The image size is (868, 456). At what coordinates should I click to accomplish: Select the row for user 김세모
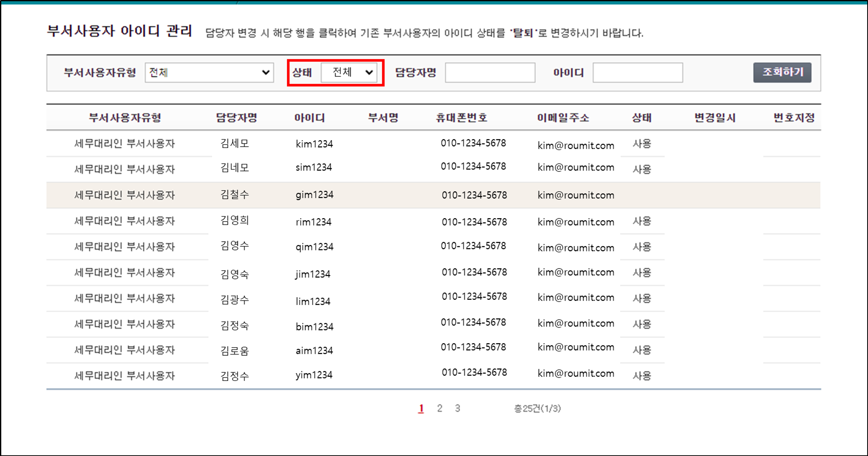235,144
